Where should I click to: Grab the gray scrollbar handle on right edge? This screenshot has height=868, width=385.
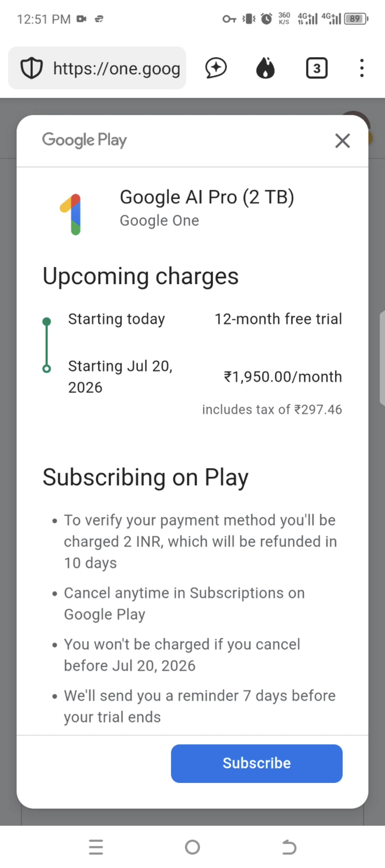pos(382,358)
